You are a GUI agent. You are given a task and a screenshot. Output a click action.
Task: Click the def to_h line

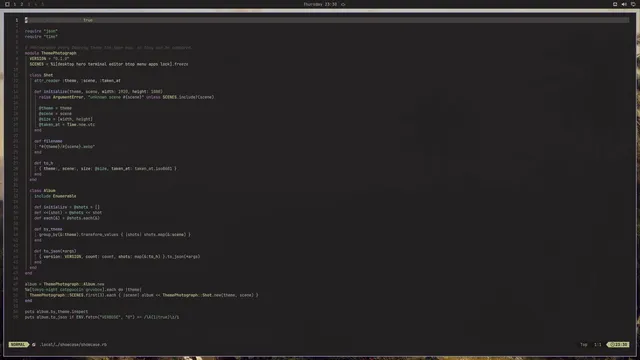[44, 163]
